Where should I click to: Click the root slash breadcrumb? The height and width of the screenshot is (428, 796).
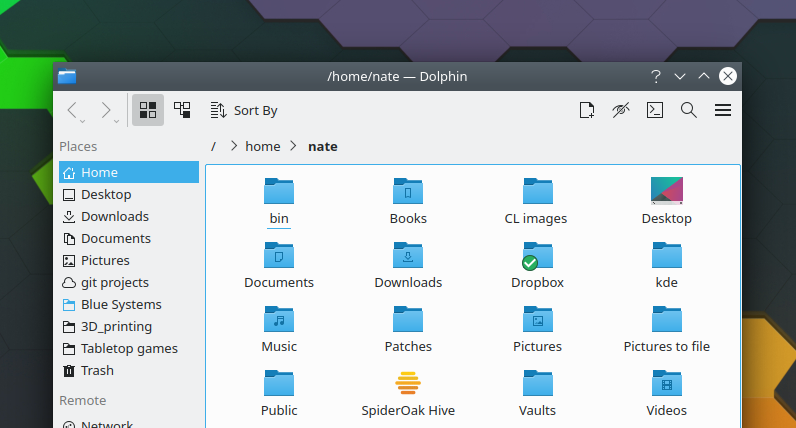214,146
